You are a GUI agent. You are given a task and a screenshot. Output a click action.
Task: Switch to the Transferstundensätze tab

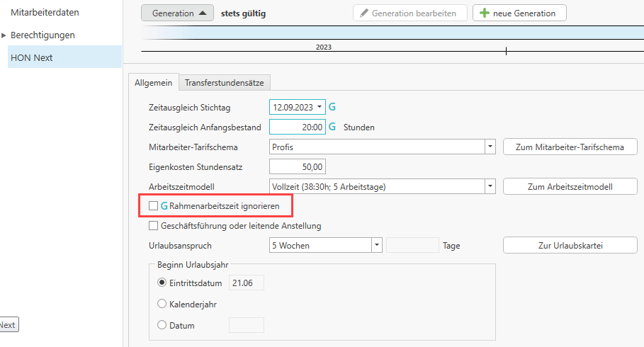coord(224,83)
